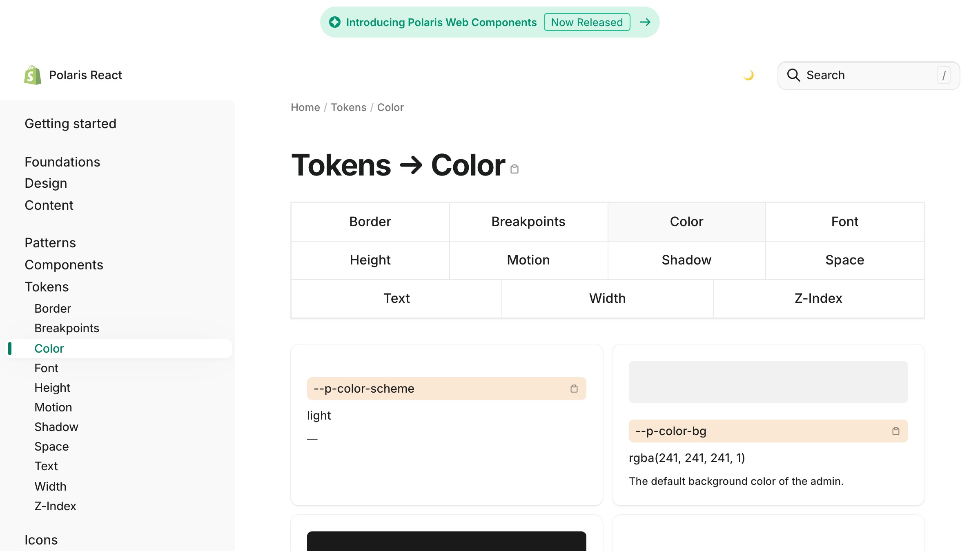Click the --p-color-scheme token label
The height and width of the screenshot is (551, 980).
(364, 389)
